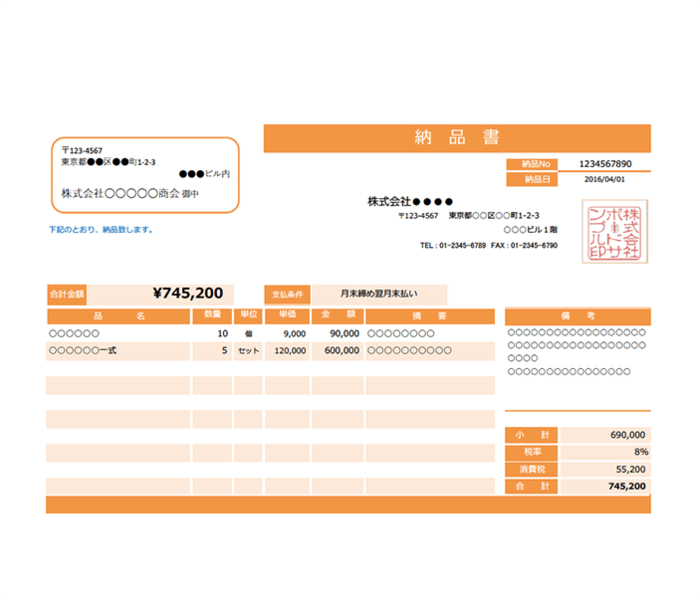Select delivery number 1234567890
The image size is (697, 600).
click(605, 164)
